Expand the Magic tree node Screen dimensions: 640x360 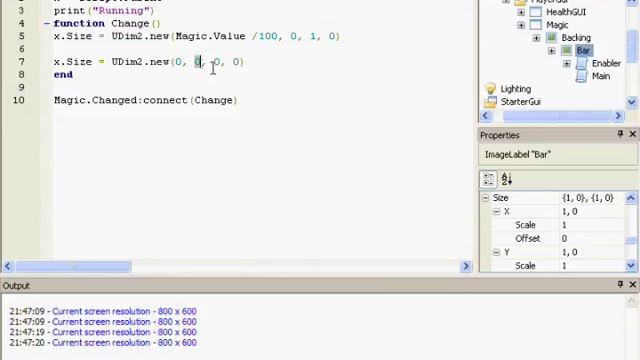(x=521, y=25)
